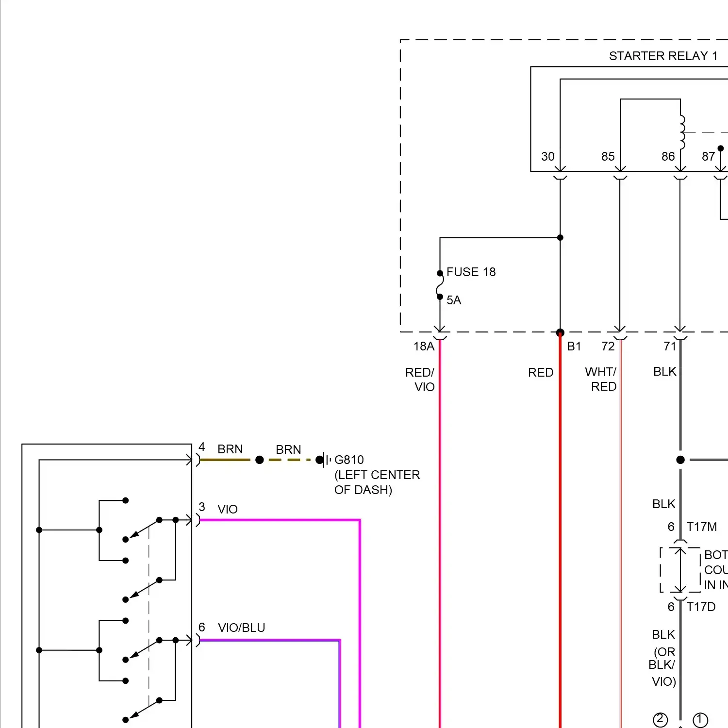Click the thick red B1 wire
The image size is (728, 728).
(560, 529)
